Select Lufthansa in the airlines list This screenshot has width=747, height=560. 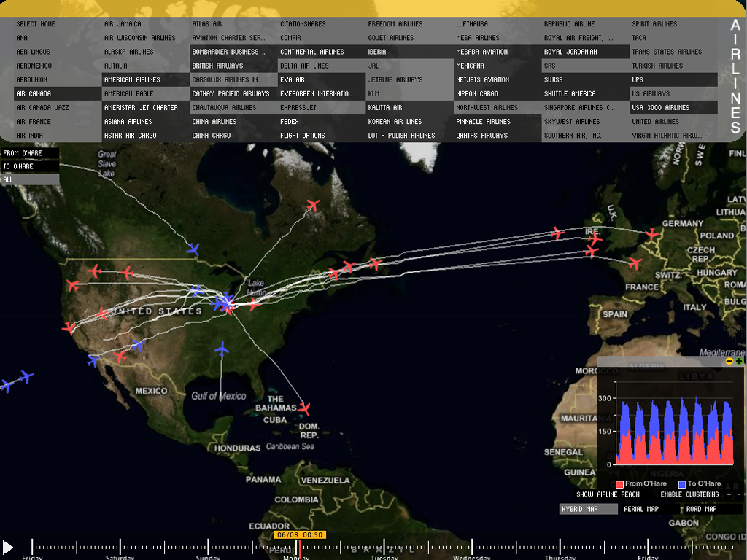pos(472,24)
